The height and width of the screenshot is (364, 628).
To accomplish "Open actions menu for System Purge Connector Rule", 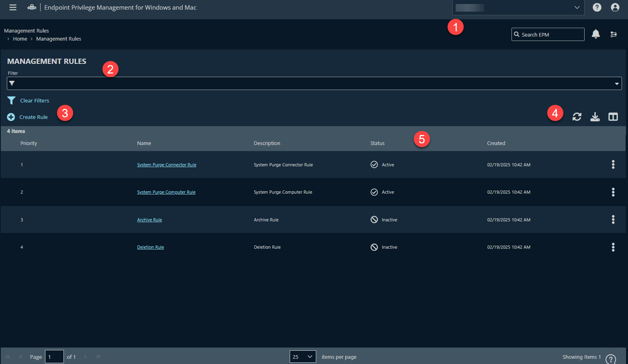I will click(x=613, y=164).
